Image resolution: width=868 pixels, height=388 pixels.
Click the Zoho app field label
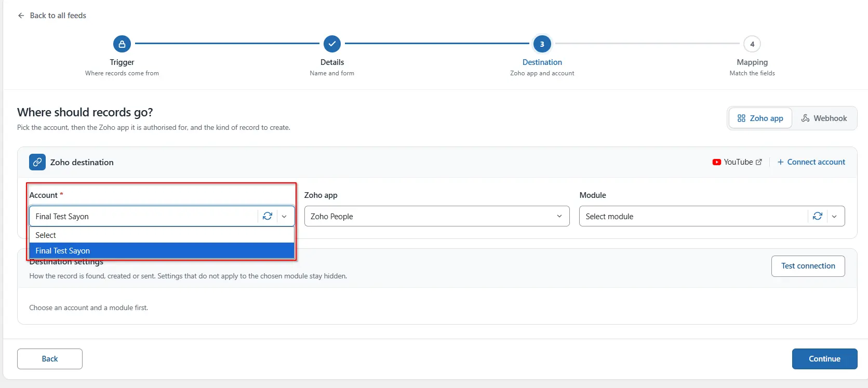coord(321,195)
